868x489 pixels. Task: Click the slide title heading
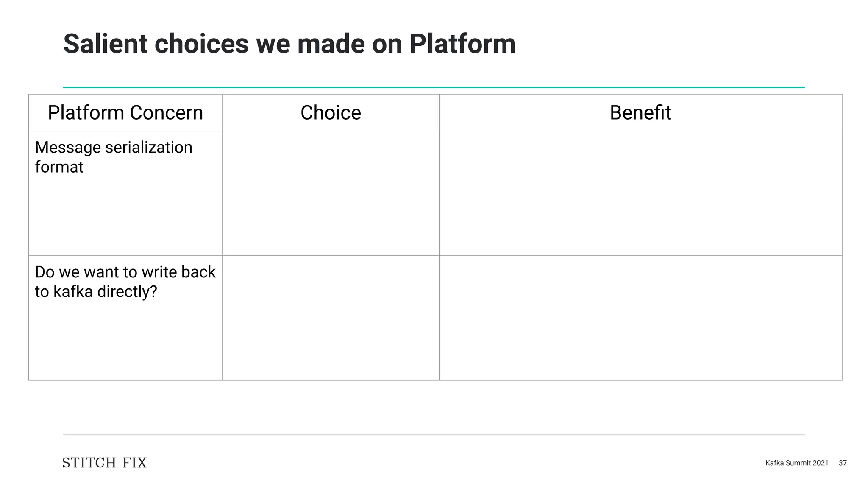(289, 44)
